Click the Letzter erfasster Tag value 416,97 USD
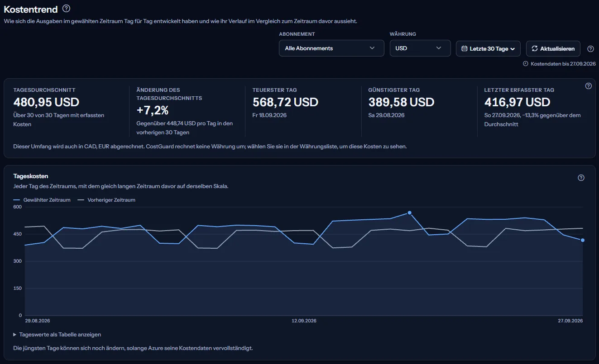This screenshot has width=599, height=364. tap(517, 102)
